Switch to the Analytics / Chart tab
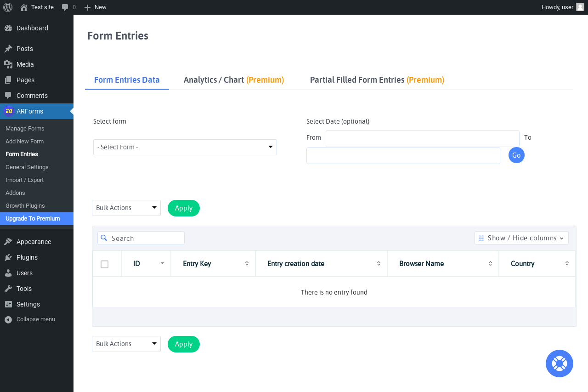Screen dimensions: 588x392 pos(234,80)
